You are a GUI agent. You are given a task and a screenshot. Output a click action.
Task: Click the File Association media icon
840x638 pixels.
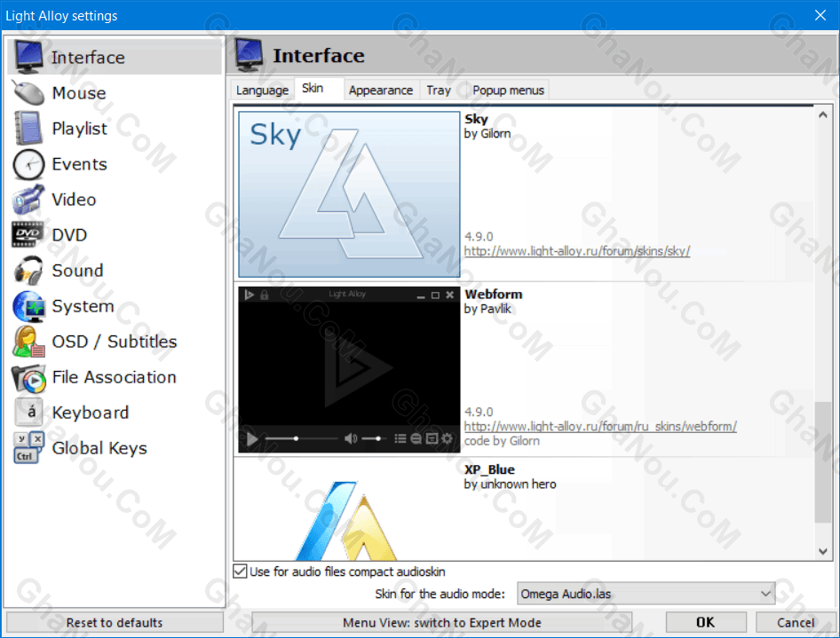click(x=29, y=377)
